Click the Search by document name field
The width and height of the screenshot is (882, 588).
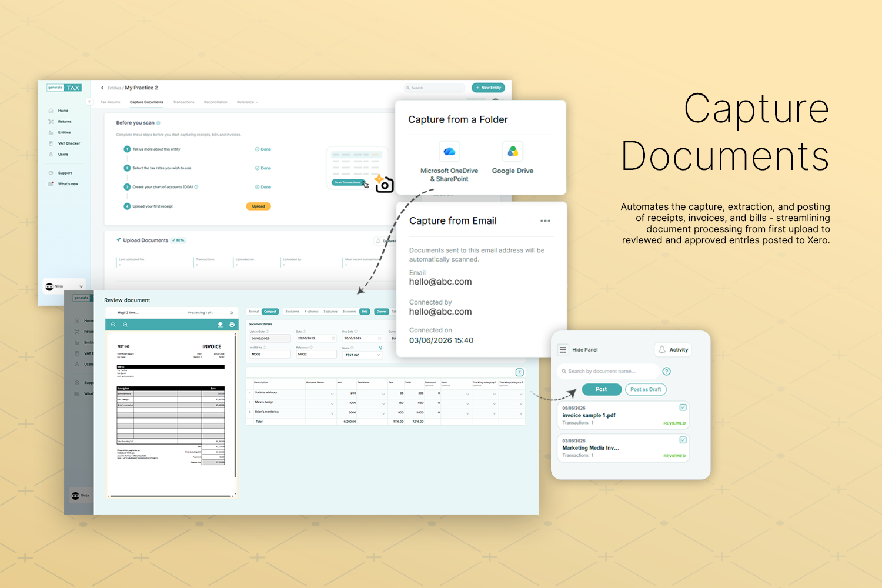click(608, 371)
